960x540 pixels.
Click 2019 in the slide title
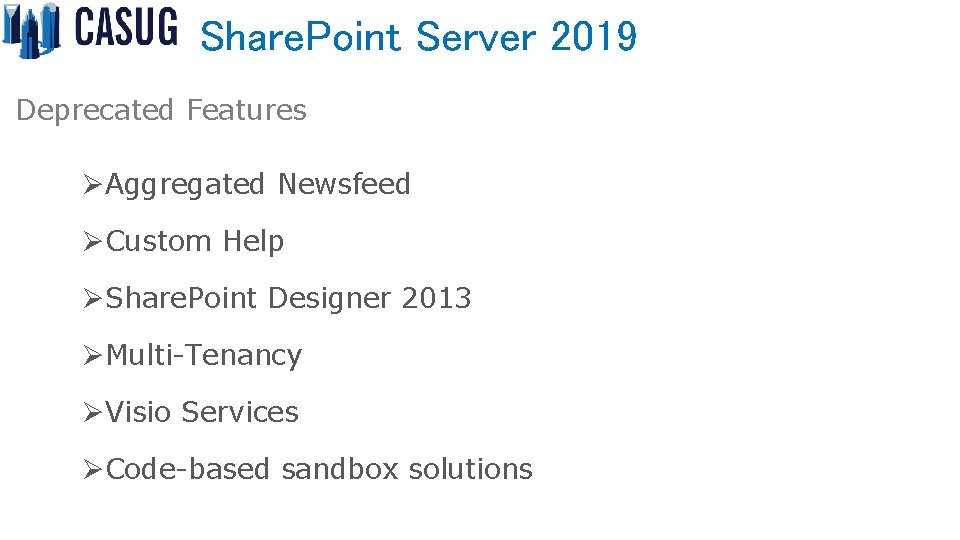[594, 36]
